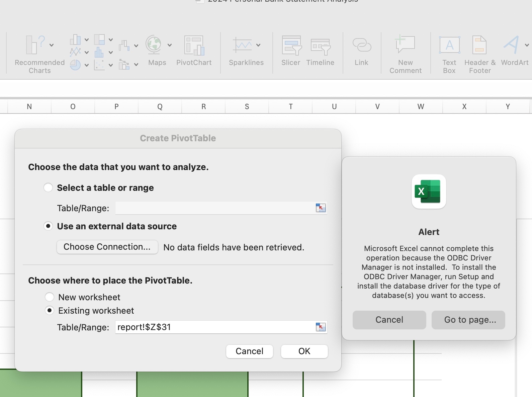
Task: Click OK in Create PivotTable dialog
Action: 304,351
